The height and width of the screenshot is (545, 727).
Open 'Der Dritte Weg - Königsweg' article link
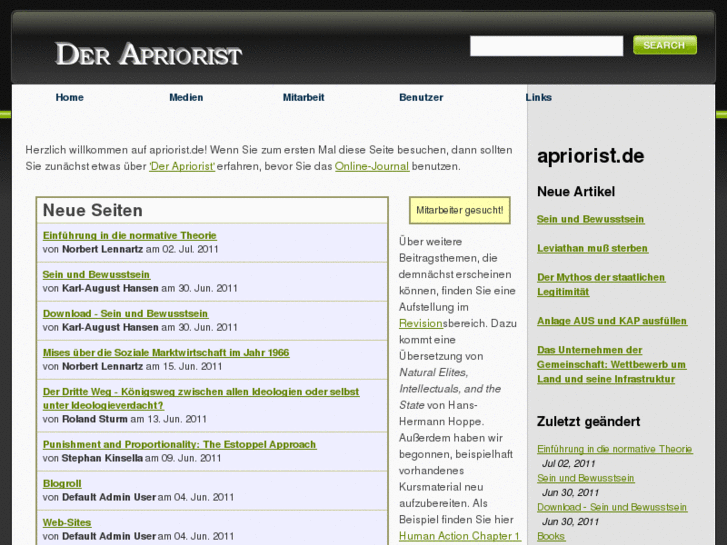pos(201,398)
